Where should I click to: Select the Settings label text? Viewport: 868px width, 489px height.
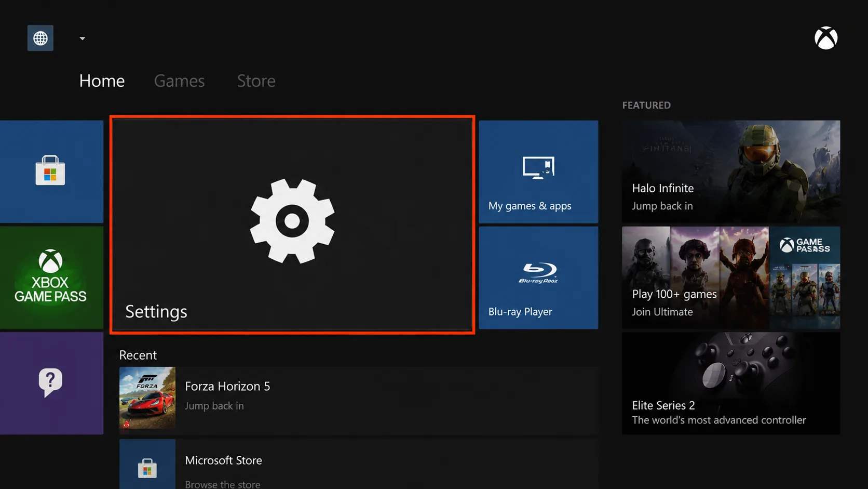click(156, 311)
